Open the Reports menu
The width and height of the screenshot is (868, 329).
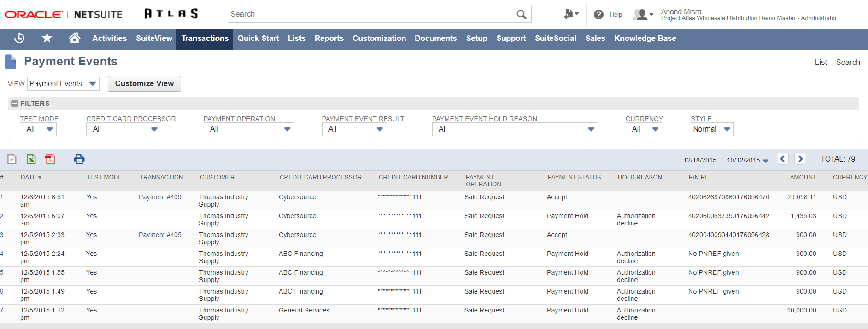tap(329, 39)
